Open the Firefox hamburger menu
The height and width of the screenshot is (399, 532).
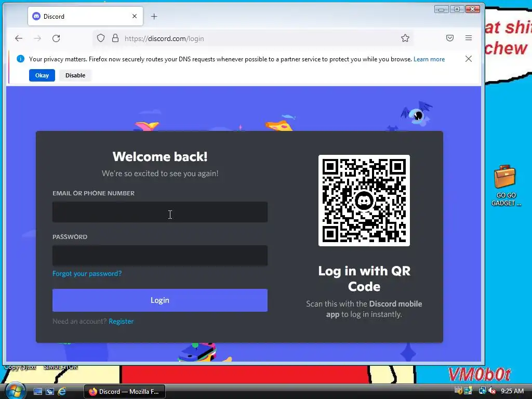point(469,38)
